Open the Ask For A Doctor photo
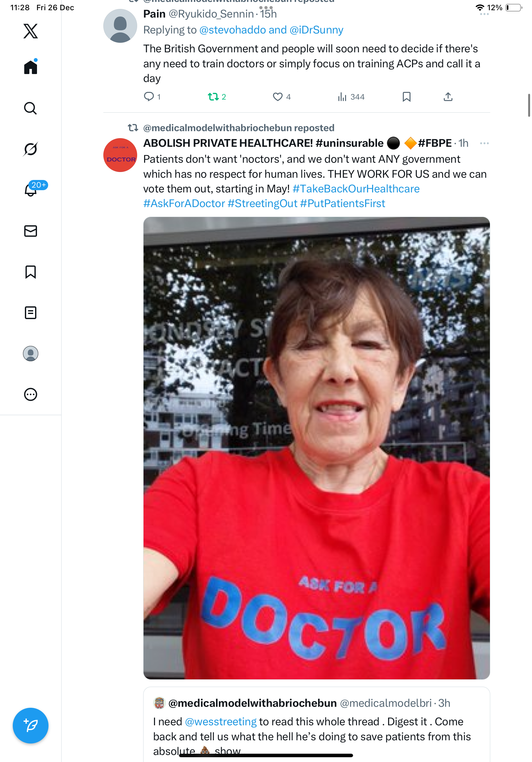Viewport: 532px width, 762px height. [316, 448]
